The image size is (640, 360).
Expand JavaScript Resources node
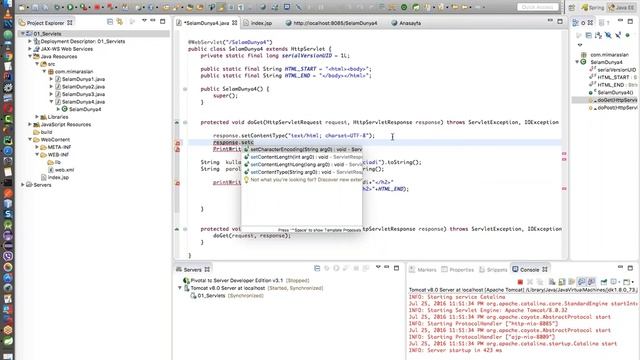point(30,124)
